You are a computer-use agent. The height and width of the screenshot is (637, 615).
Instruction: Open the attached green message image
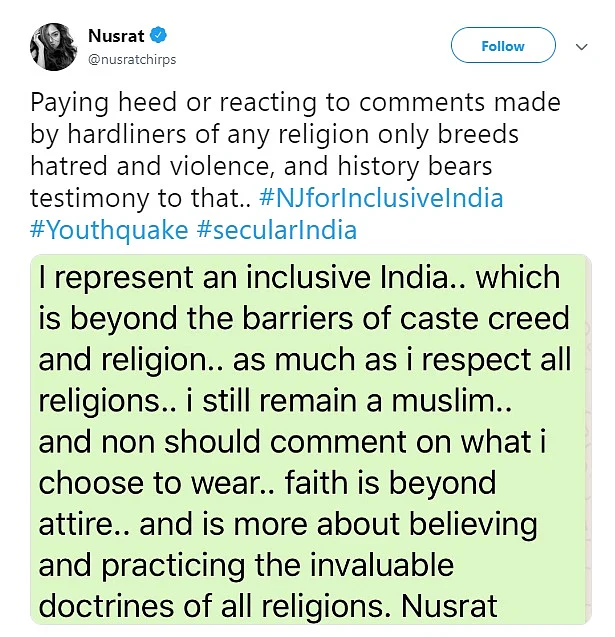[311, 439]
